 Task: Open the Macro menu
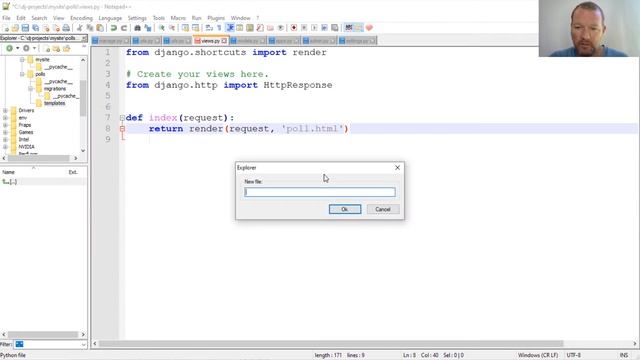[178, 18]
